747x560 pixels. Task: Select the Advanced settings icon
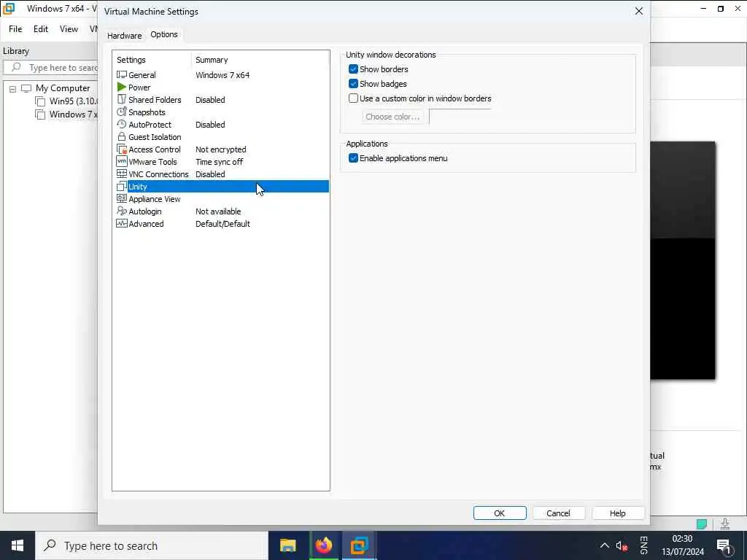click(x=122, y=223)
